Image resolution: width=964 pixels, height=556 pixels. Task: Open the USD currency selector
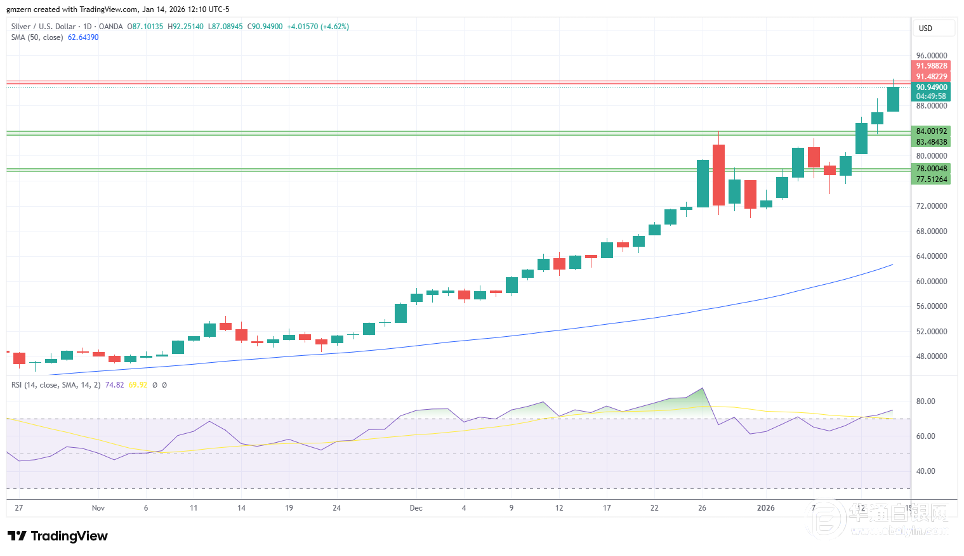925,28
